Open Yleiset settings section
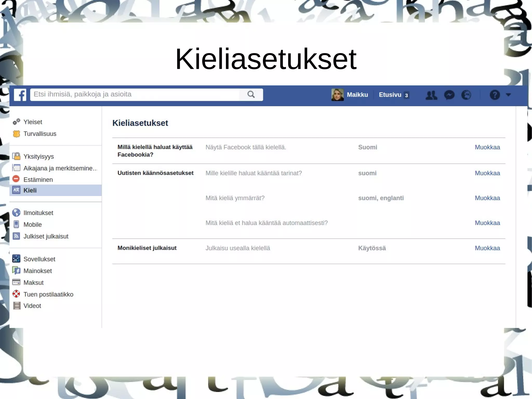Screen dimensions: 532x399 click(x=33, y=122)
